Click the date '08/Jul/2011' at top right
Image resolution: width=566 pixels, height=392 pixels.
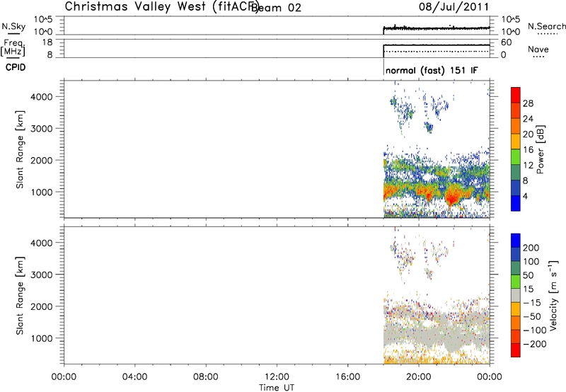(454, 7)
